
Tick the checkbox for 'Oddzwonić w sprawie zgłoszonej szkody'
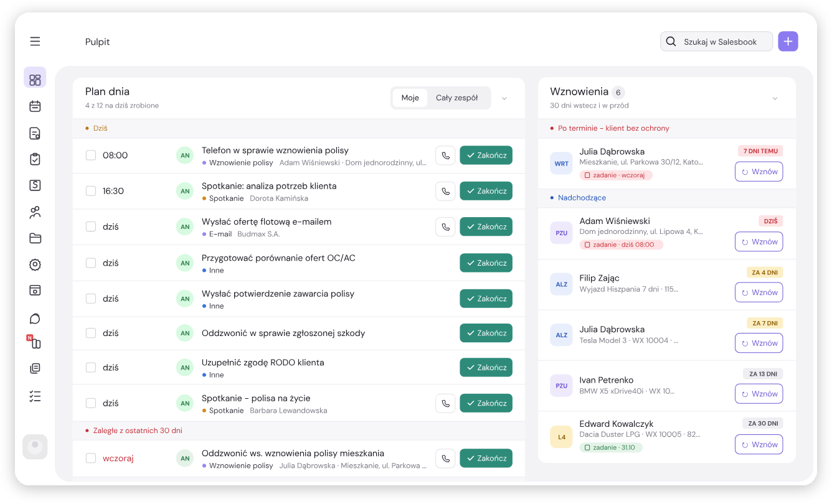coord(91,334)
